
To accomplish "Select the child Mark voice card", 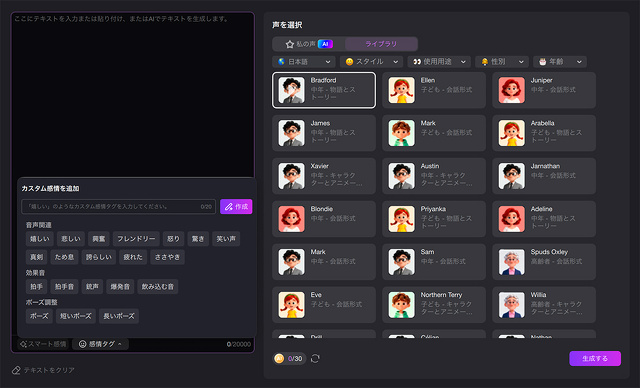I will 434,133.
